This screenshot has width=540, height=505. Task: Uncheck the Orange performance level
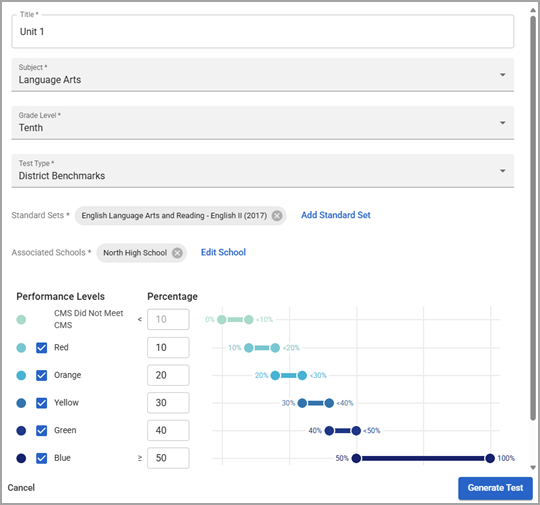pyautogui.click(x=42, y=375)
